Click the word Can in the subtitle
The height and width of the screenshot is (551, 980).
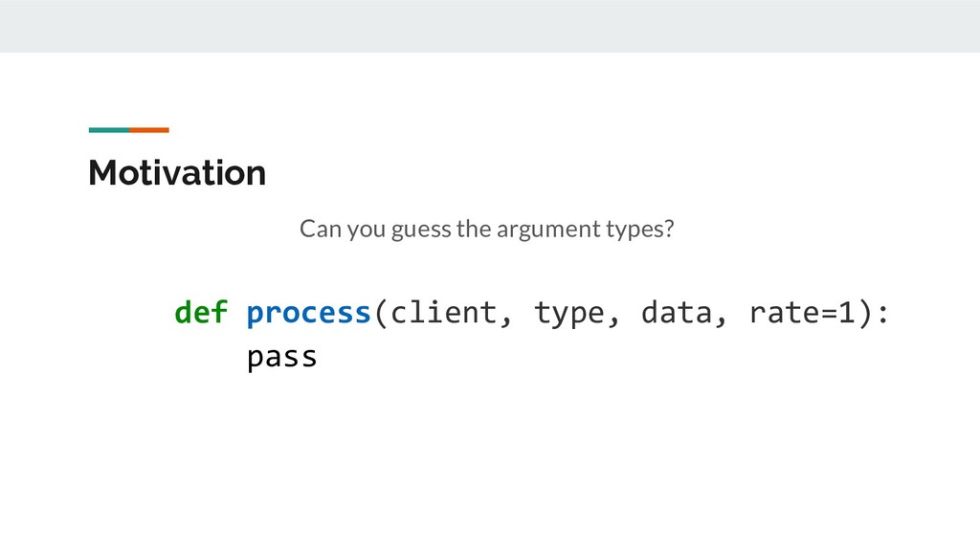coord(321,230)
